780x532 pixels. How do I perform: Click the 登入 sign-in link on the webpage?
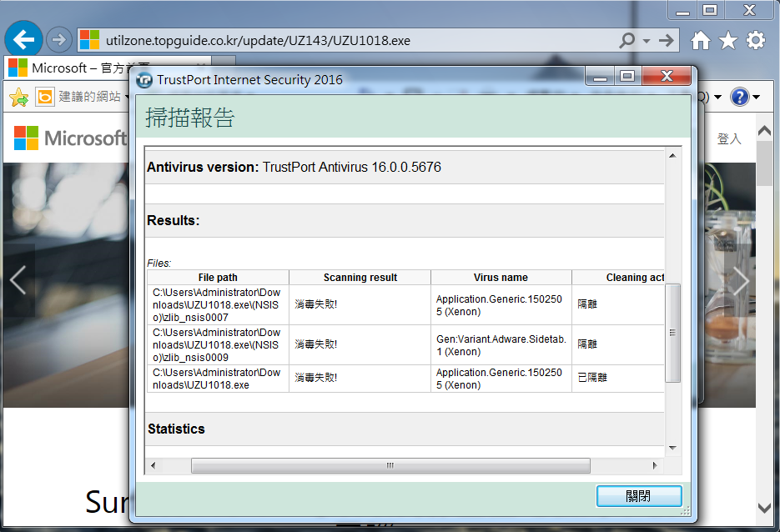coord(729,138)
